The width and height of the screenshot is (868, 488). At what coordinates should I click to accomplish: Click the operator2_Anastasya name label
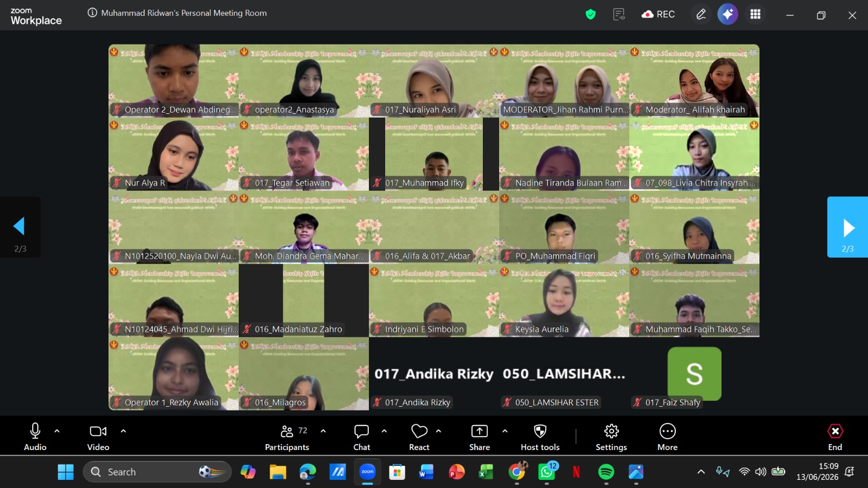coord(295,110)
